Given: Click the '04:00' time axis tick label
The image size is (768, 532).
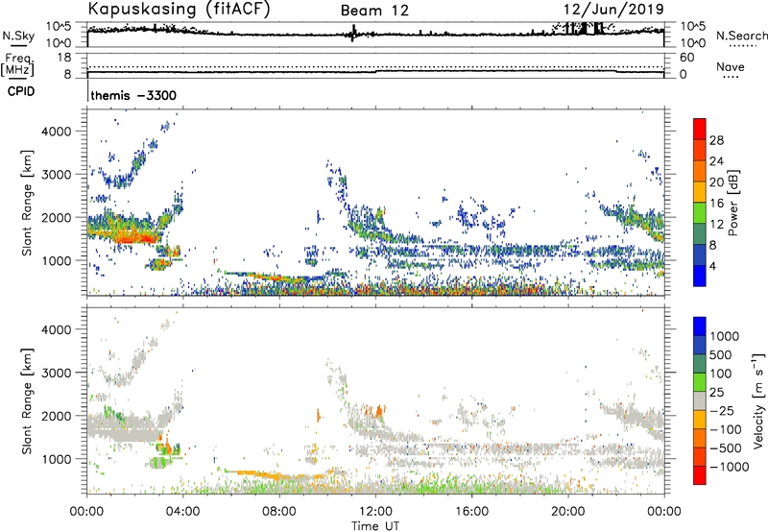Looking at the screenshot, I should pos(182,512).
